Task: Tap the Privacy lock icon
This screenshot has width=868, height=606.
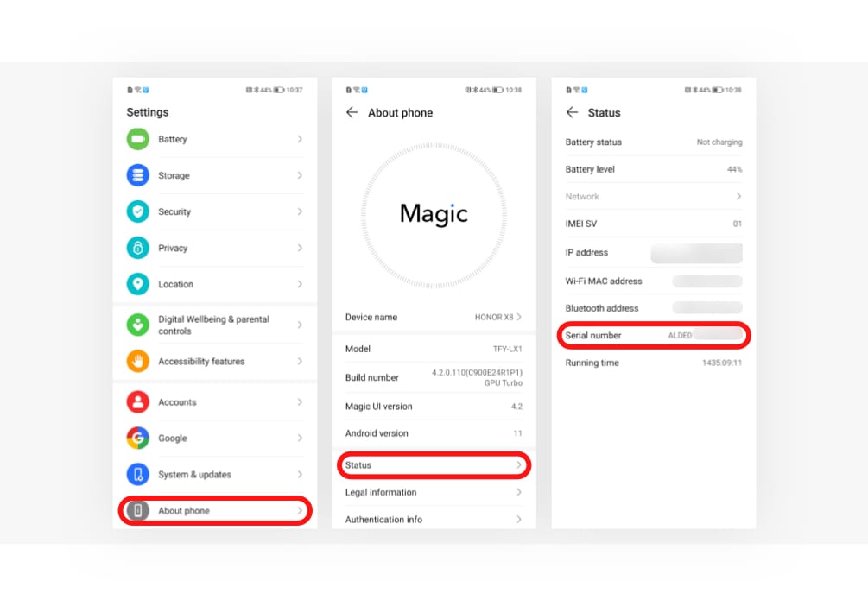Action: (x=137, y=248)
